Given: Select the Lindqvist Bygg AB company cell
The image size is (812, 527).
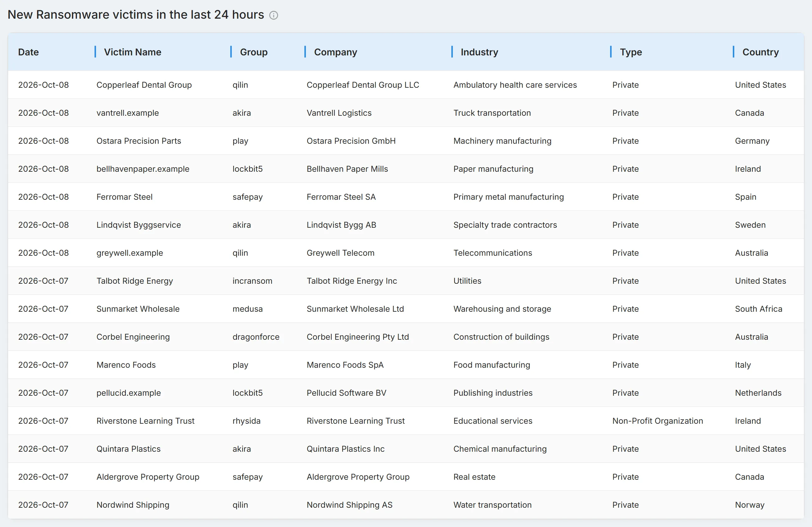Looking at the screenshot, I should (x=341, y=225).
